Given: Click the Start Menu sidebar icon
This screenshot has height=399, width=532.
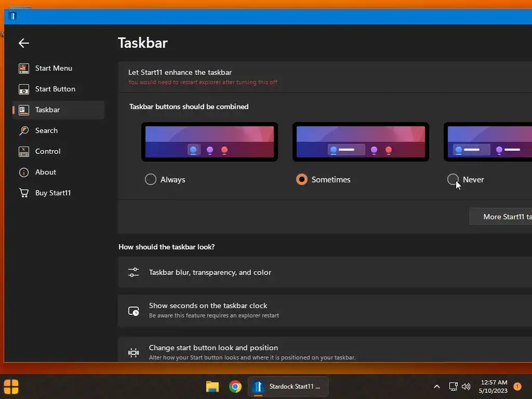Looking at the screenshot, I should [24, 68].
